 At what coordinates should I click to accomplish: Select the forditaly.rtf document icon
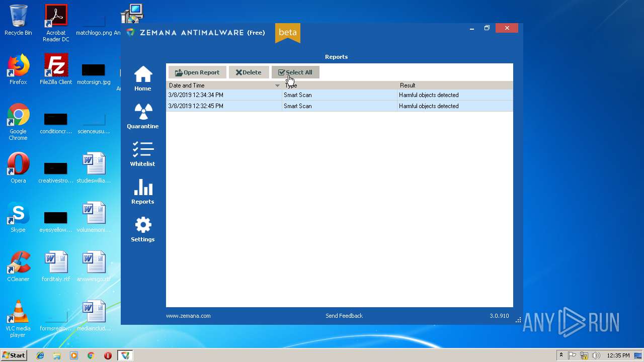tap(56, 267)
